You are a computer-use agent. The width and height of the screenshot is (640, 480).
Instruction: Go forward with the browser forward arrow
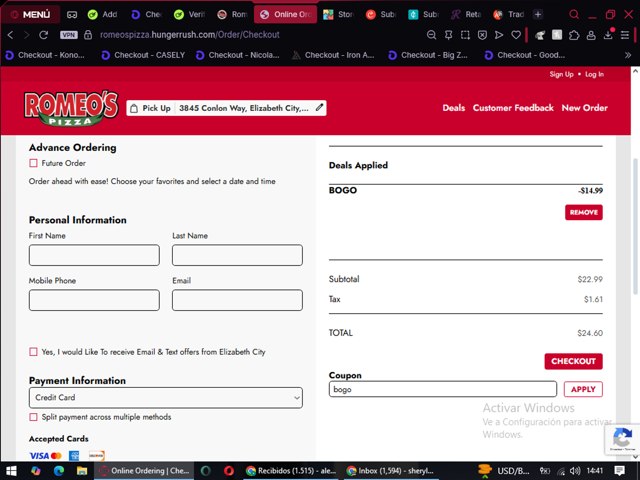[27, 35]
